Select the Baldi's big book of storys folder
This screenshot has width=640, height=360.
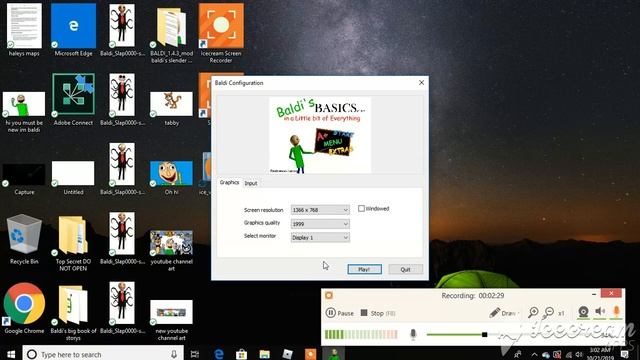point(73,313)
